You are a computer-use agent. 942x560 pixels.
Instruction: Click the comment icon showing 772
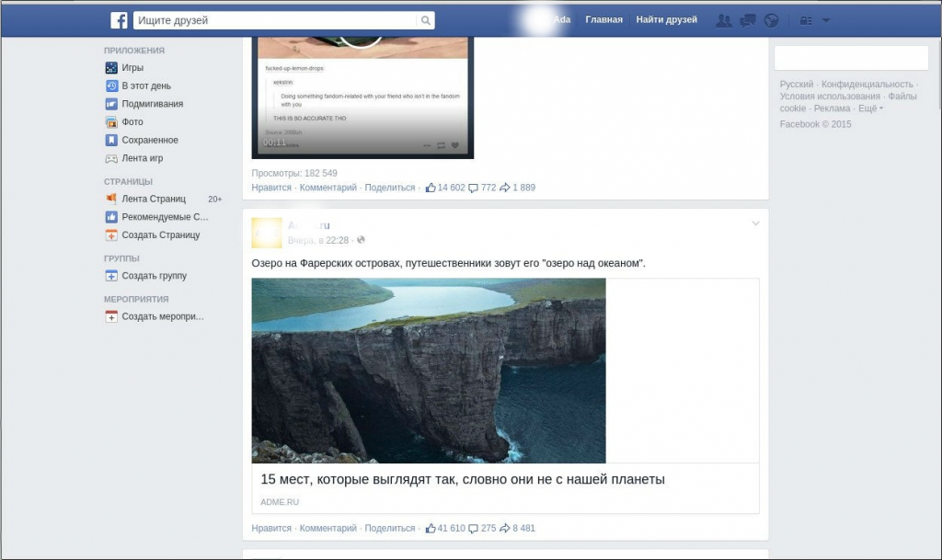[474, 188]
